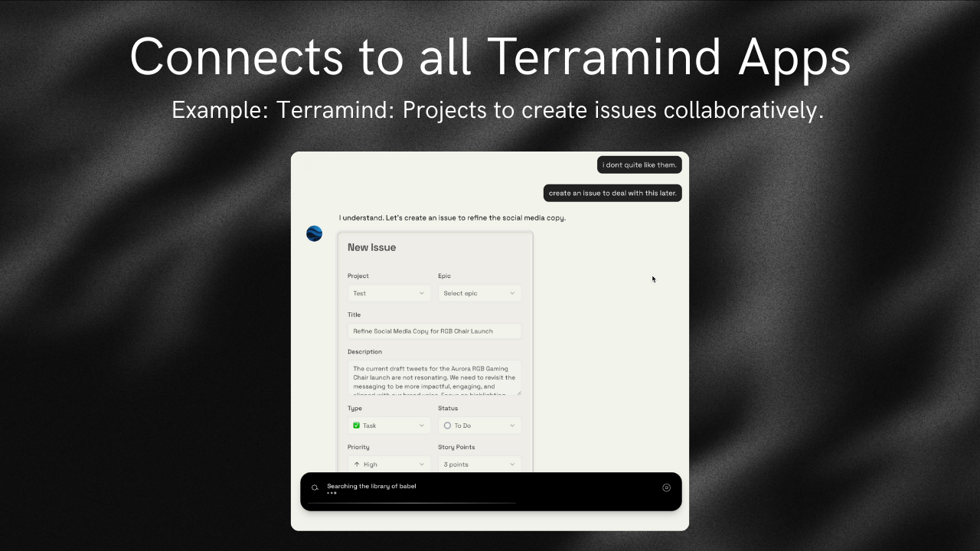This screenshot has height=551, width=980.
Task: Open the Story Points dropdown
Action: coord(479,465)
